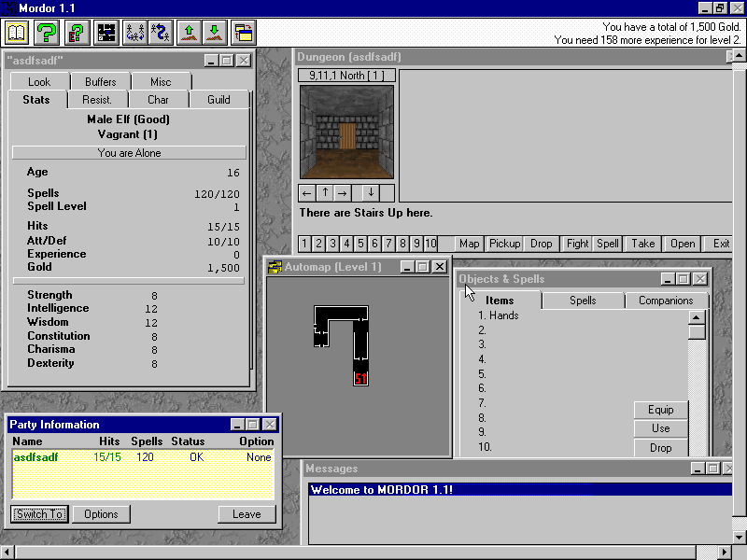Viewport: 747px width, 560px height.
Task: Open the Char tab
Action: click(158, 100)
